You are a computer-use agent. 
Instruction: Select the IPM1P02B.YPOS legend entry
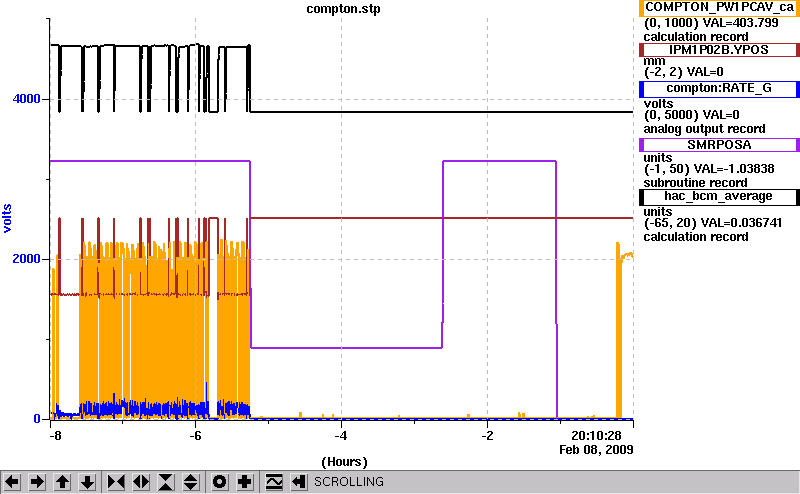(719, 50)
